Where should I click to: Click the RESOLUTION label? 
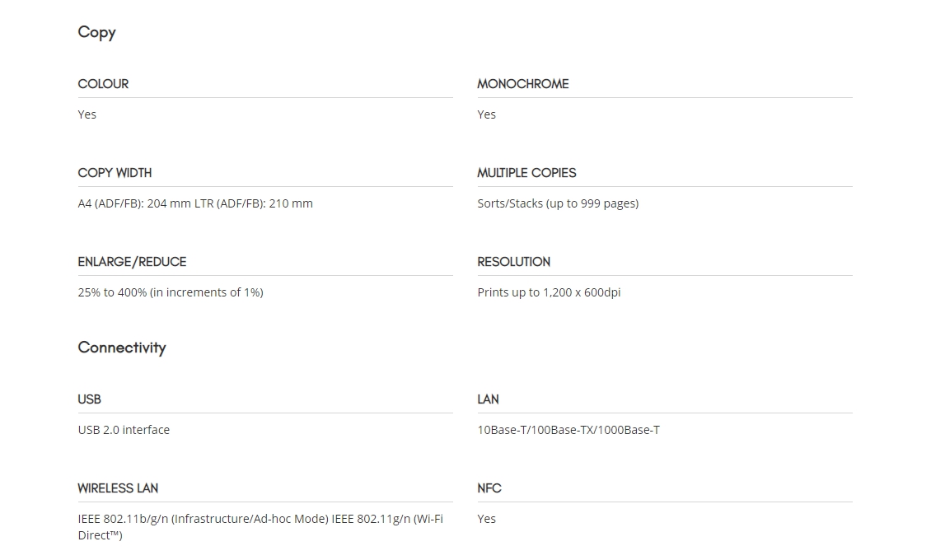click(513, 262)
